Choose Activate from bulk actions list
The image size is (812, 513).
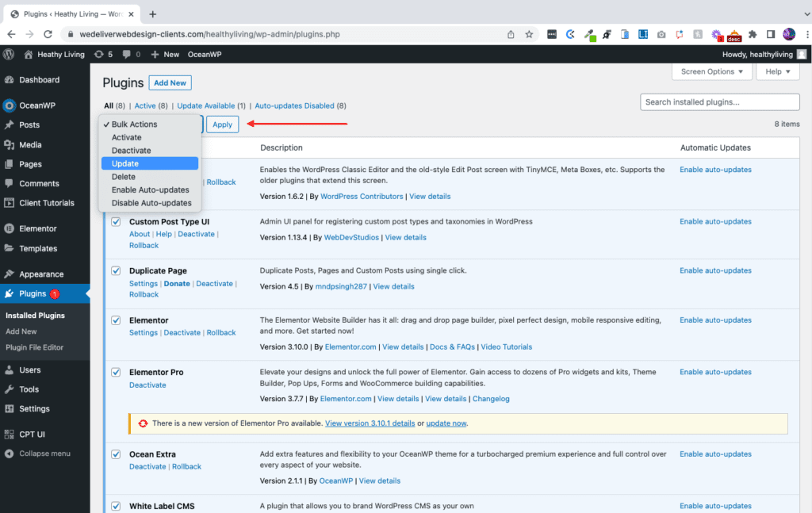coord(150,137)
